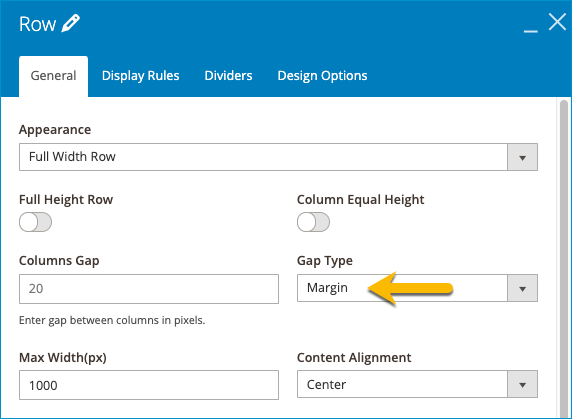Enable the Column Equal Height switch

click(313, 222)
